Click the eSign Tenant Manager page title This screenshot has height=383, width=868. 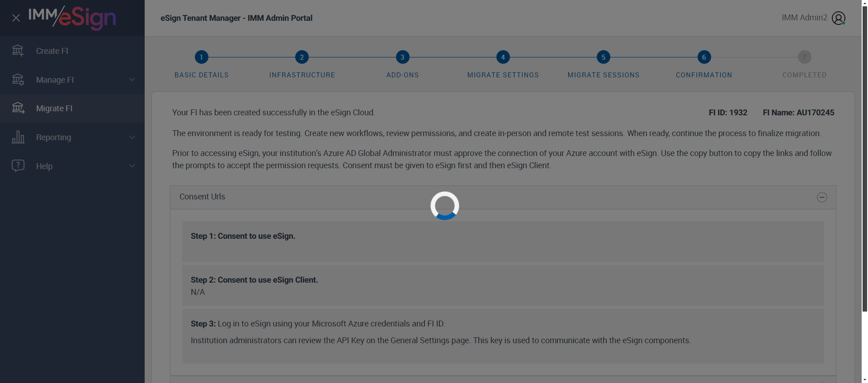click(x=236, y=18)
